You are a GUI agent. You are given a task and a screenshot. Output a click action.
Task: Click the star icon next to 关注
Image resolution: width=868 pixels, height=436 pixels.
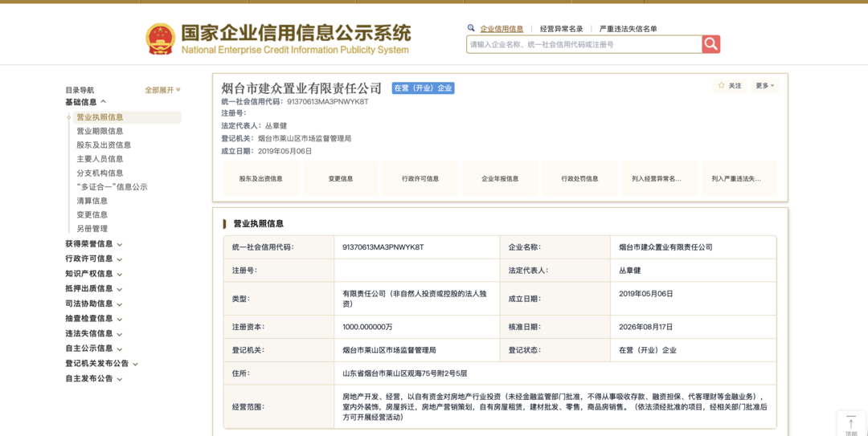click(721, 86)
